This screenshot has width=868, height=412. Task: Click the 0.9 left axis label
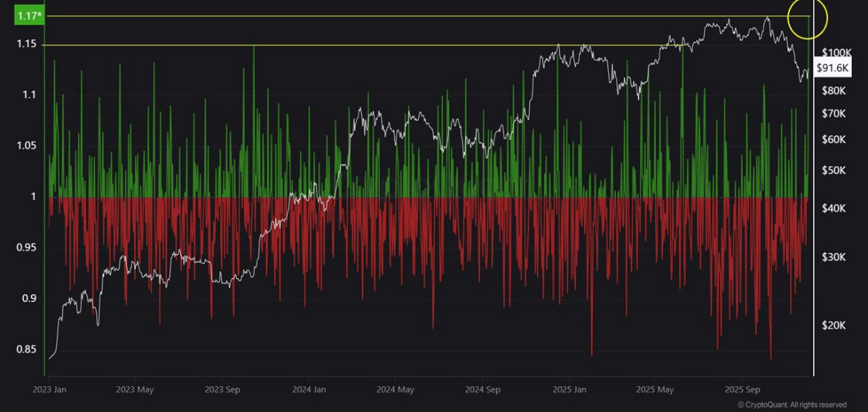pos(31,299)
